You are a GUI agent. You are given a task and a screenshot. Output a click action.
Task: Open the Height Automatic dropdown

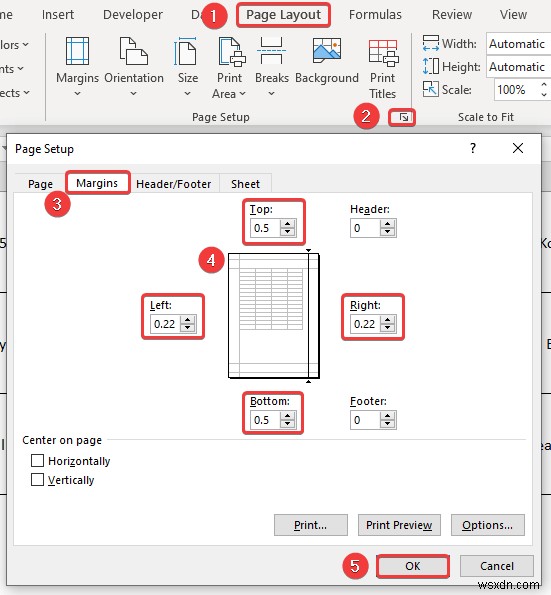(518, 67)
